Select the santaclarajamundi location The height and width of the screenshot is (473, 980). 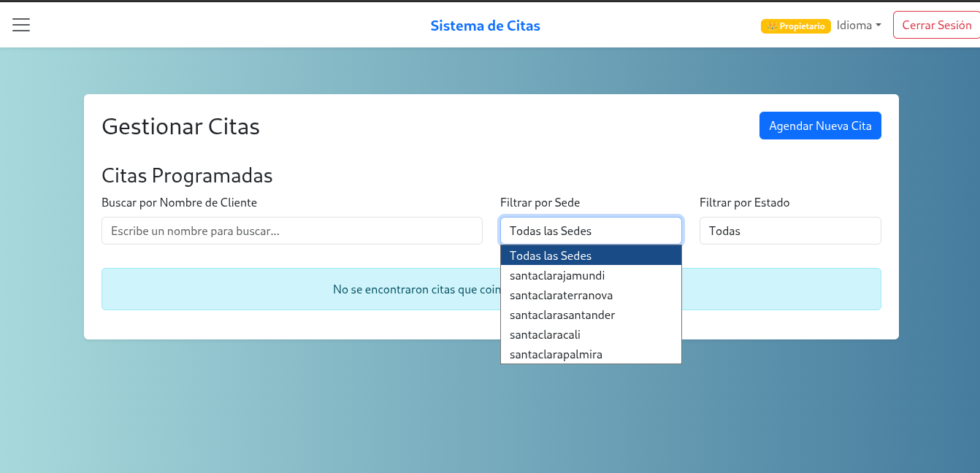558,275
